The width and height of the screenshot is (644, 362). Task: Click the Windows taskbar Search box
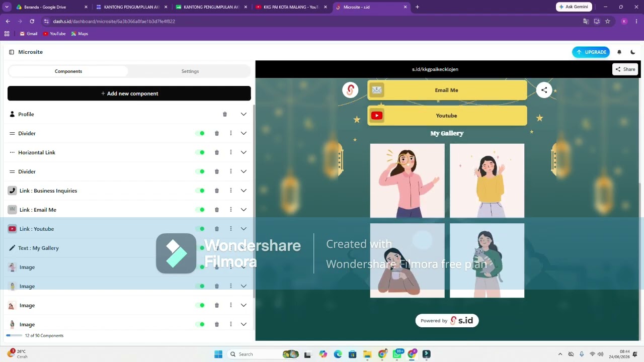point(263,354)
